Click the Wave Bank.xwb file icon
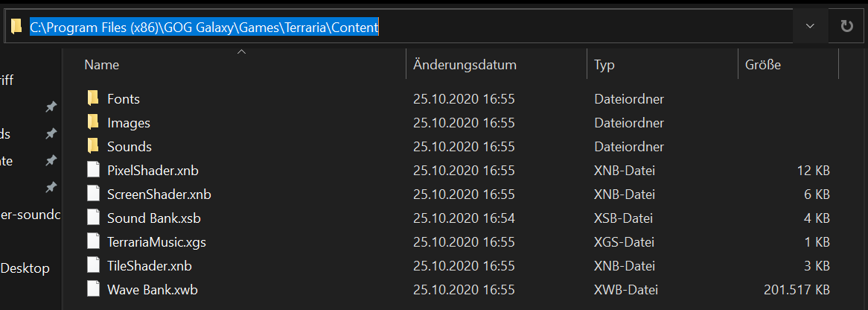Image resolution: width=868 pixels, height=310 pixels. pos(93,289)
